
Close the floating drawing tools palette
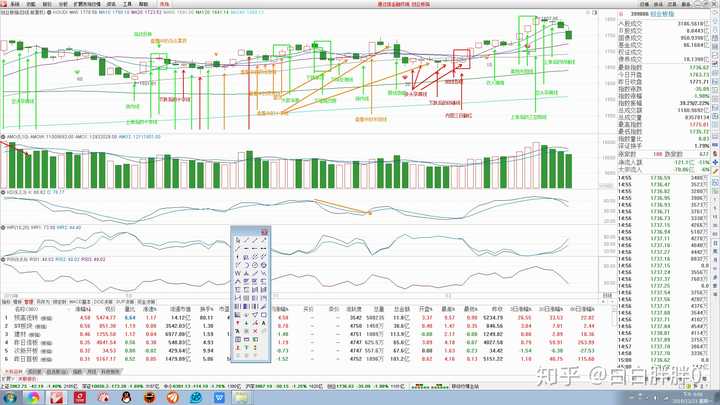pyautogui.click(x=264, y=232)
